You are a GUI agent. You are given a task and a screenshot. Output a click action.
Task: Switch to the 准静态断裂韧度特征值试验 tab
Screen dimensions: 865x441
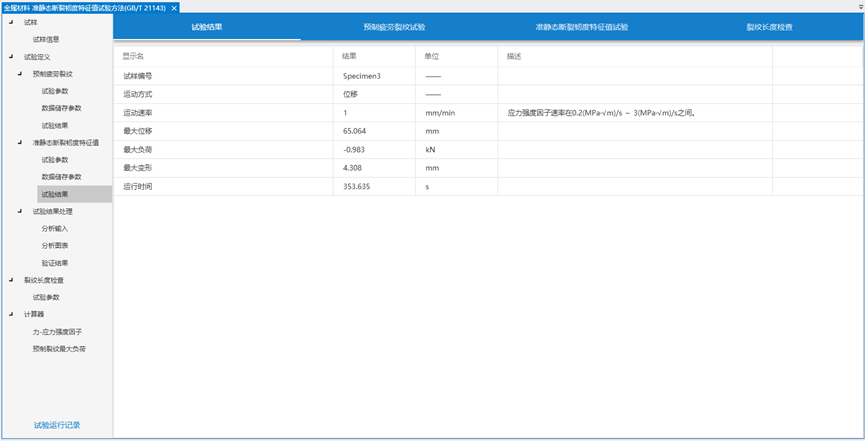[x=581, y=27]
